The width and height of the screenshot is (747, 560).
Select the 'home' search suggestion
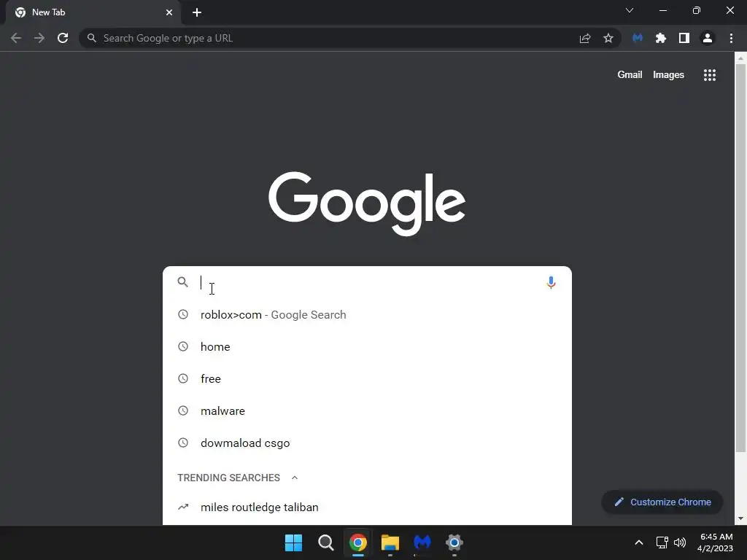(367, 346)
